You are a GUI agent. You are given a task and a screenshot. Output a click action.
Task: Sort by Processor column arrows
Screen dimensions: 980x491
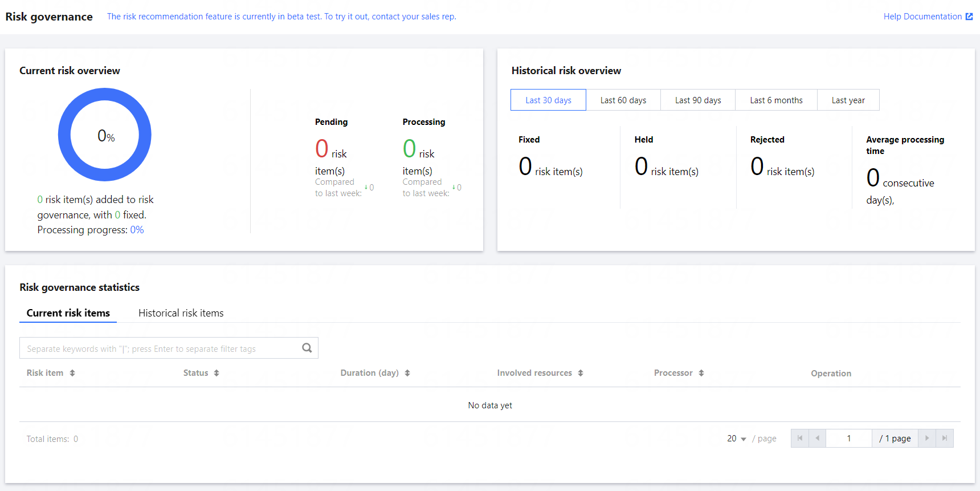701,373
